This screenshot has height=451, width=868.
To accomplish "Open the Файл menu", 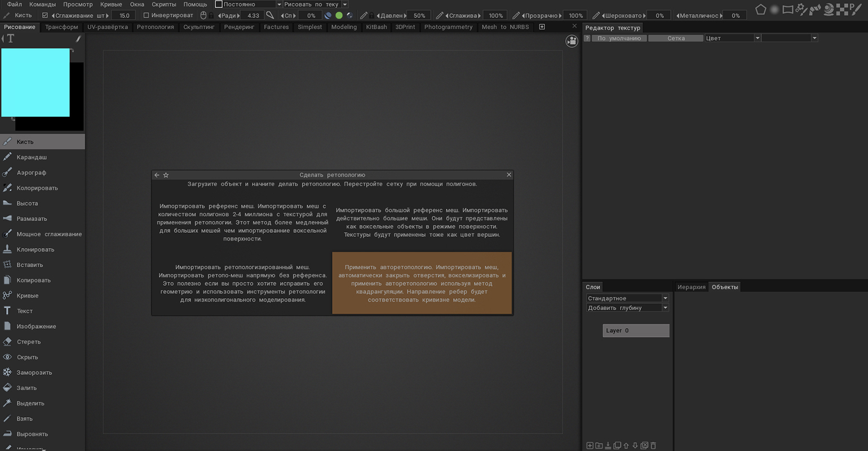I will [x=15, y=4].
